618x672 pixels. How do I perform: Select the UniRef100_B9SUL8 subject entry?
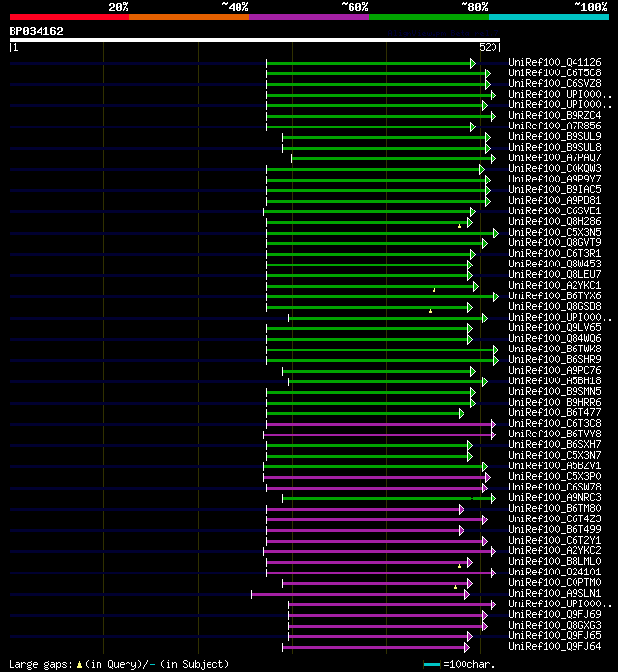[554, 147]
